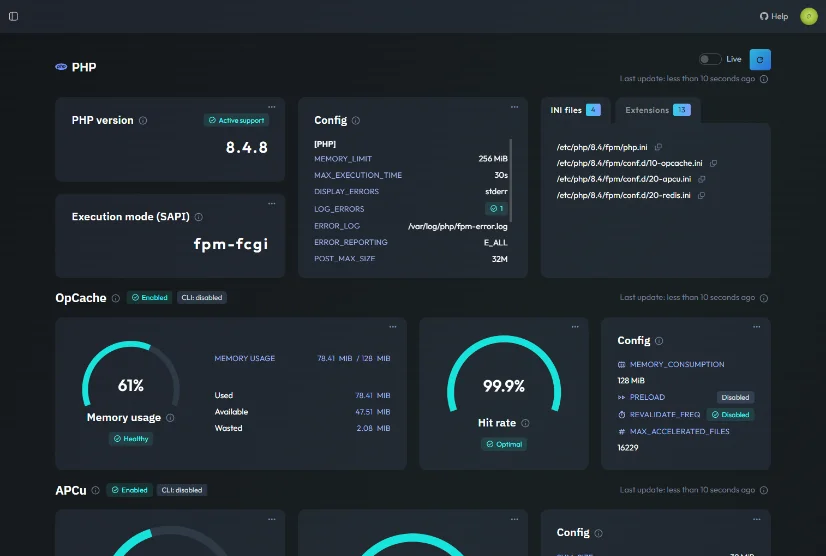The image size is (826, 556).
Task: Copy the 20-apcu.ini file path
Action: coord(702,179)
